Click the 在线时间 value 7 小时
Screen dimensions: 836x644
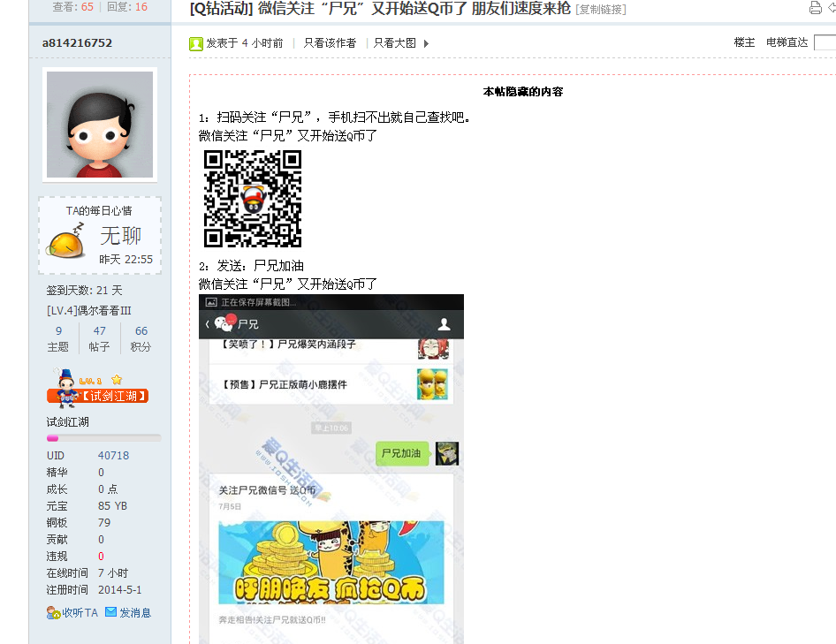[113, 573]
